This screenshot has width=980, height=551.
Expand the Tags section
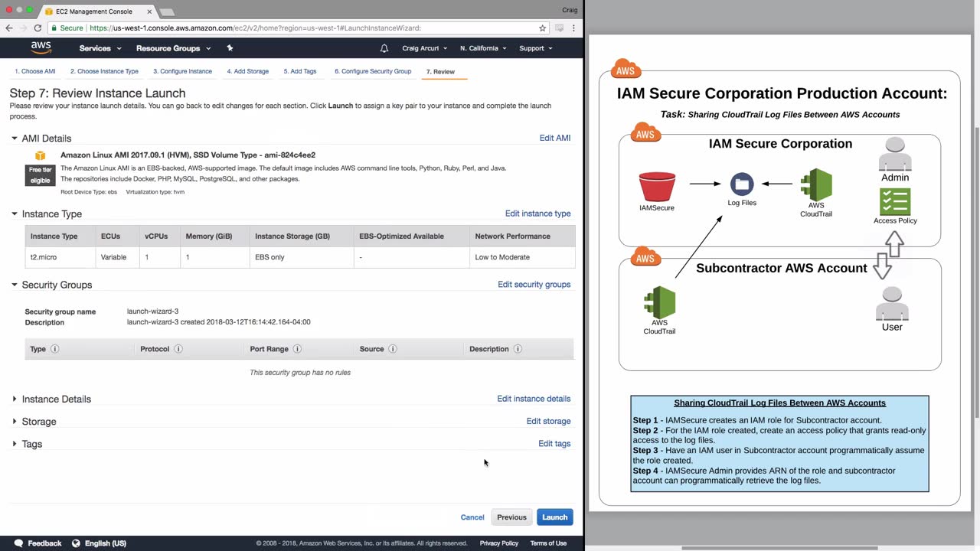click(x=15, y=444)
